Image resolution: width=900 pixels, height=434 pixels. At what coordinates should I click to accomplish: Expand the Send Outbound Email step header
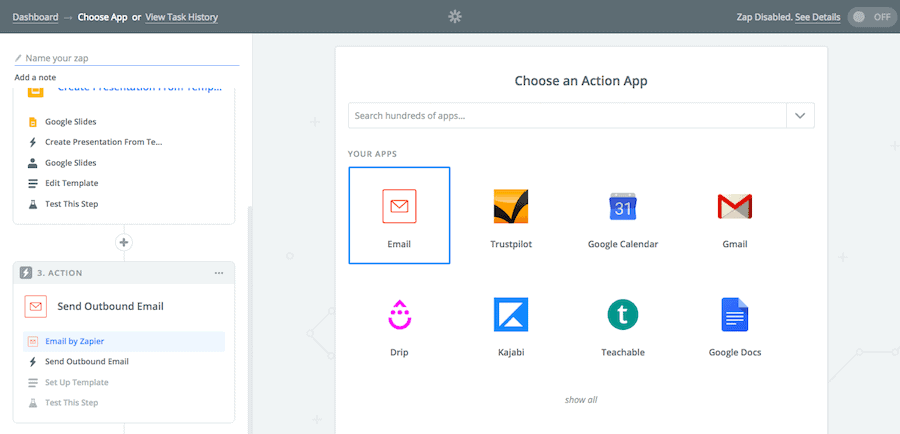pyautogui.click(x=110, y=306)
